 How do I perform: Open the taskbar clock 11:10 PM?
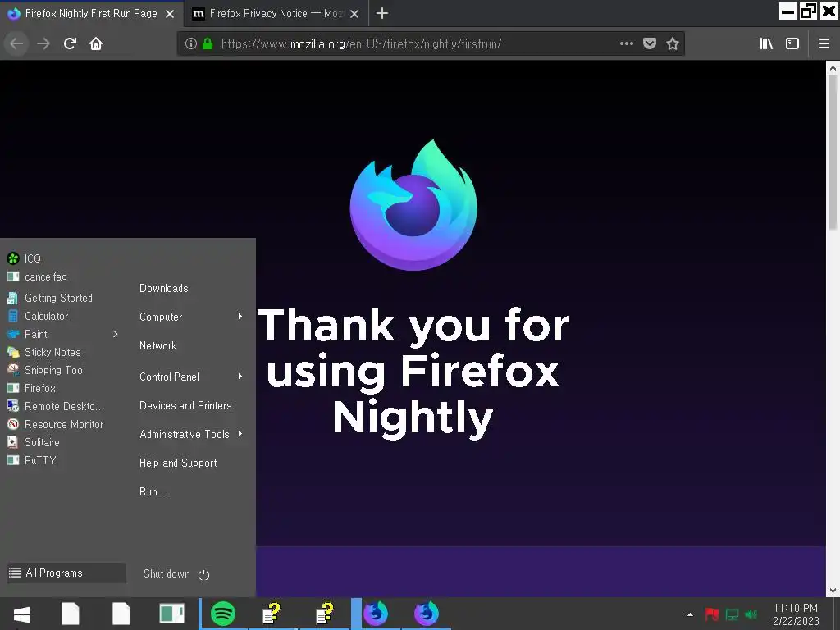pyautogui.click(x=796, y=614)
